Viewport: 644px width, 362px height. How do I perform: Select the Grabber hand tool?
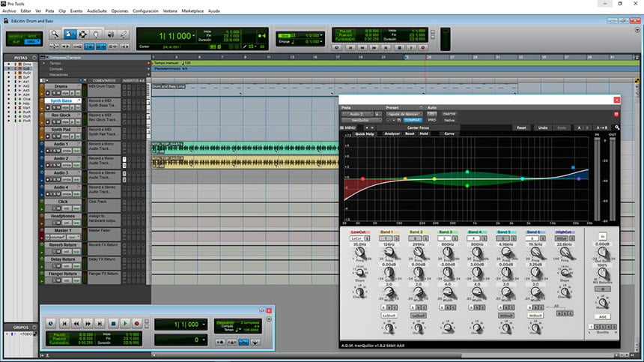click(x=96, y=34)
